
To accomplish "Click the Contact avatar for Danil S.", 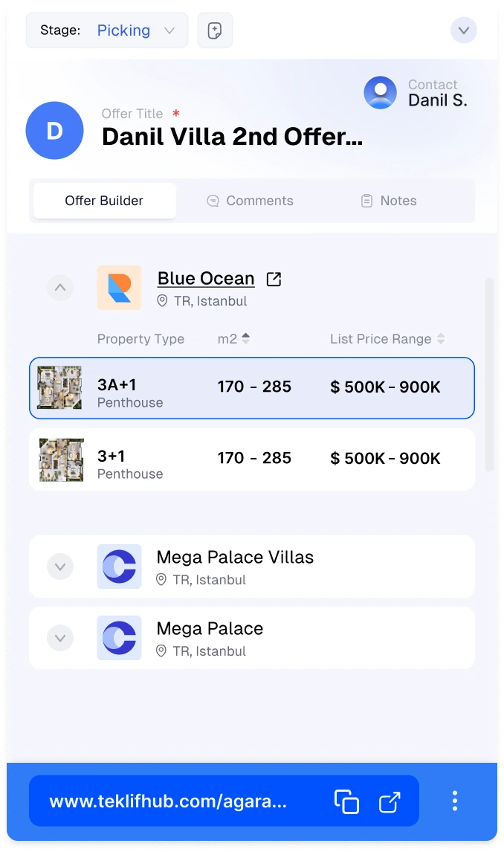I will (380, 92).
